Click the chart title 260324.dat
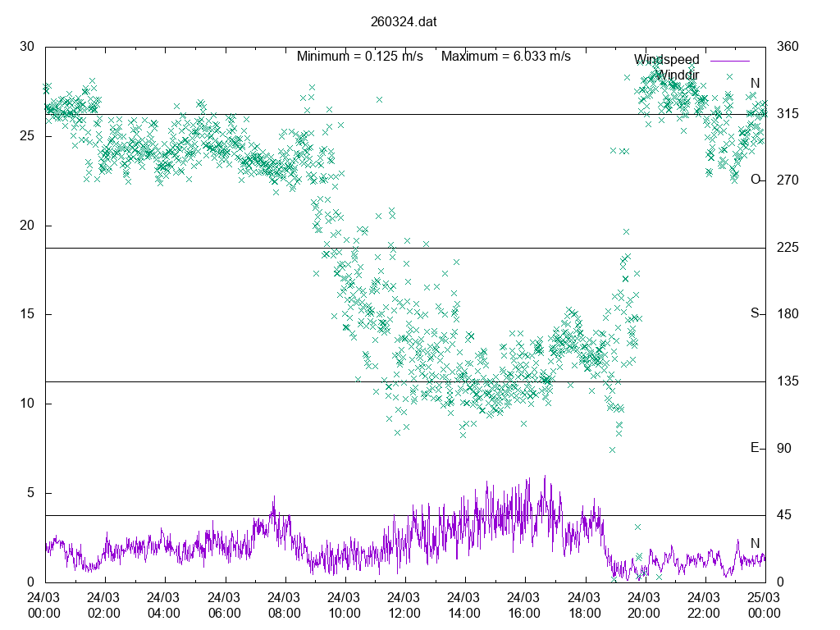840x630 pixels. click(404, 22)
